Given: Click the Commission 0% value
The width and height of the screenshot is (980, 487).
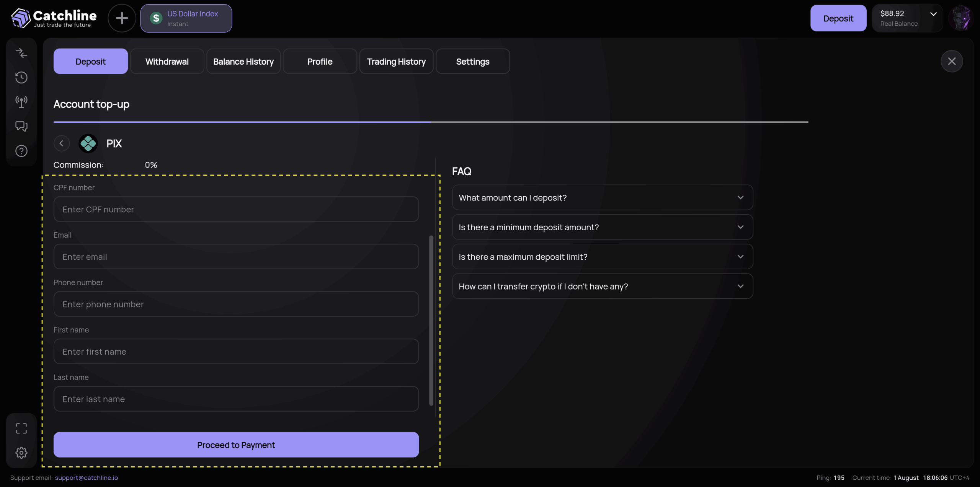Looking at the screenshot, I should pyautogui.click(x=151, y=165).
